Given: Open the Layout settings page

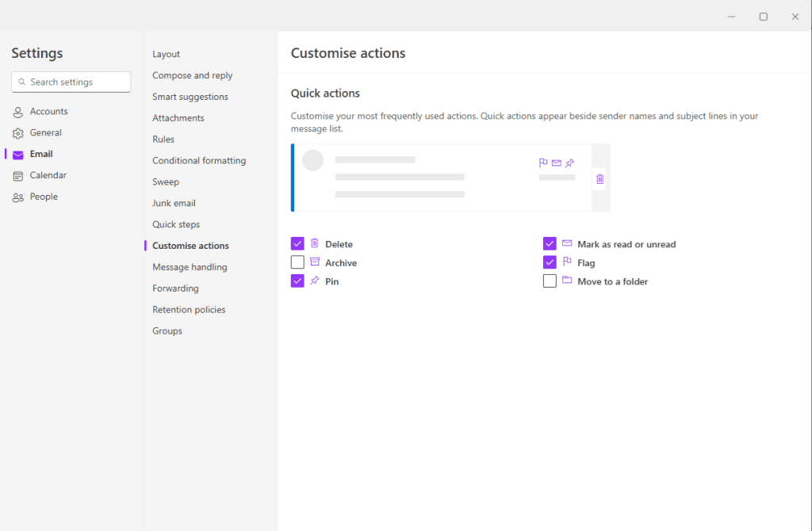Looking at the screenshot, I should point(167,54).
